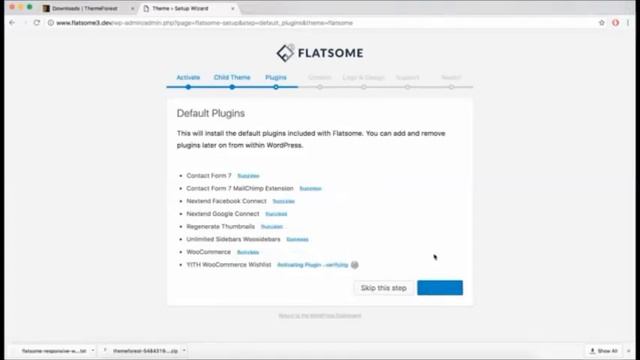Go to the Activate step
The height and width of the screenshot is (360, 640).
[x=188, y=77]
